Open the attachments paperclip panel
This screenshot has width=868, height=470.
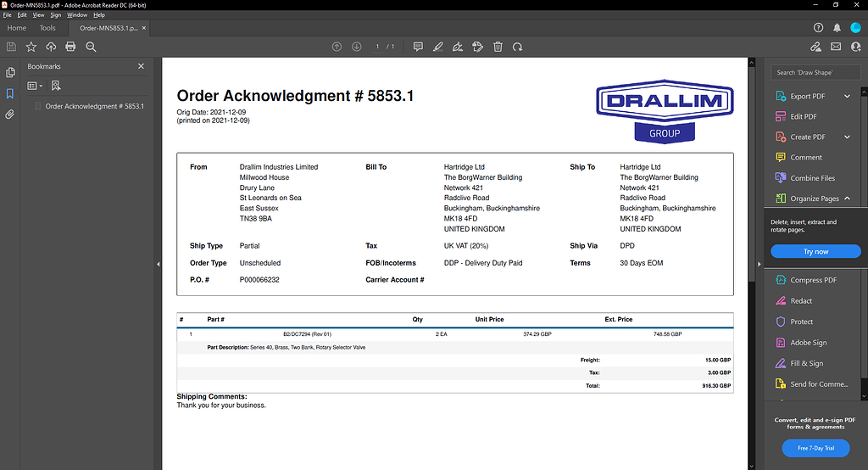click(x=10, y=115)
